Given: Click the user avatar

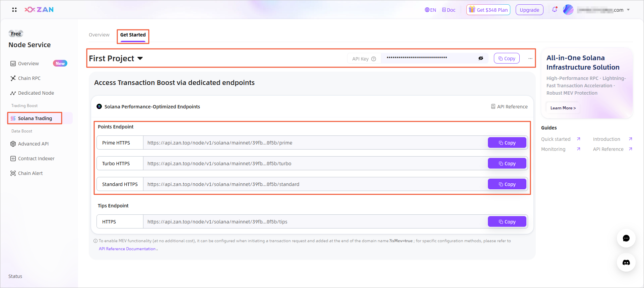Looking at the screenshot, I should coord(568,10).
